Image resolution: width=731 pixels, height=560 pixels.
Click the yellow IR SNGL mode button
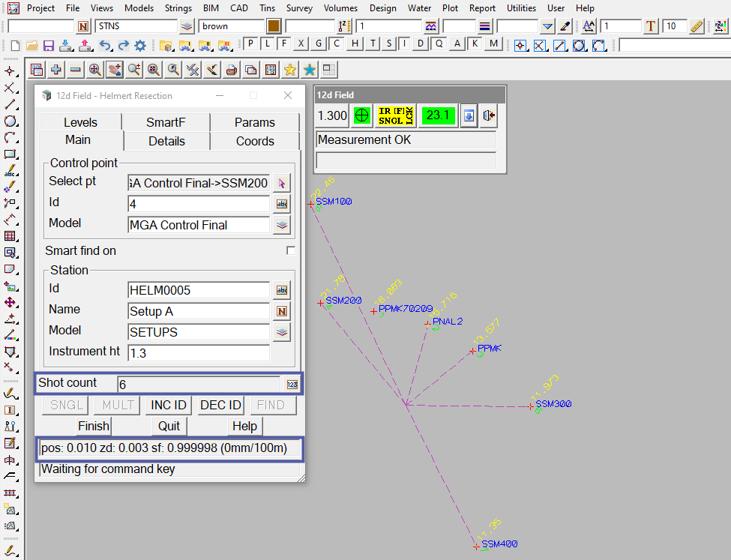(x=395, y=116)
